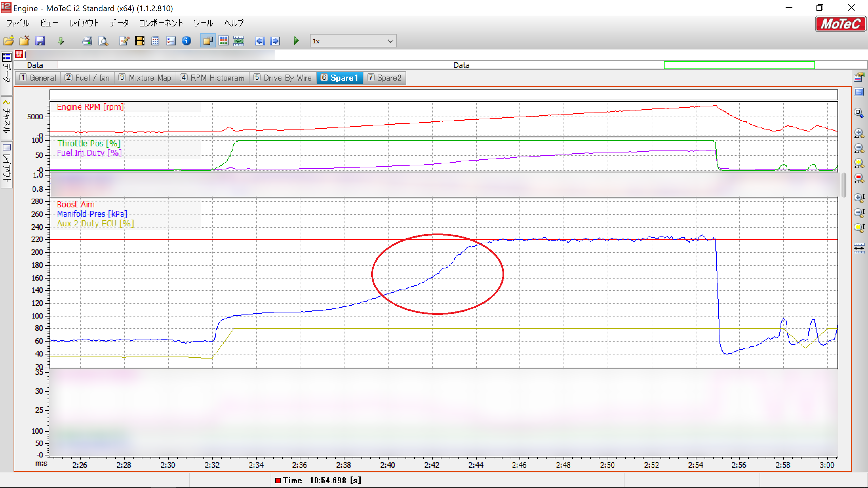Viewport: 868px width, 488px height.
Task: Click the blue info details icon
Action: tap(186, 41)
